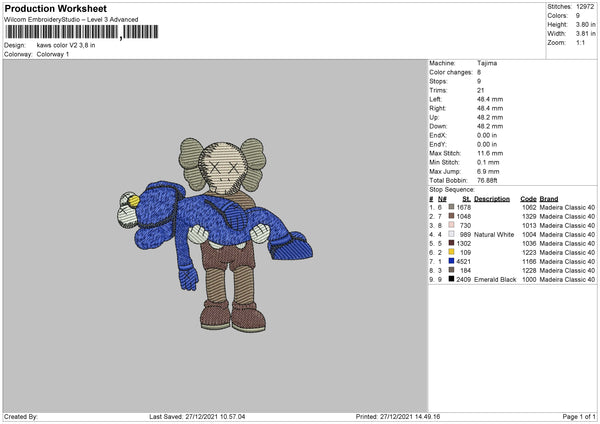
Task: Click the 1302 dark maroon swatch
Action: pos(451,243)
